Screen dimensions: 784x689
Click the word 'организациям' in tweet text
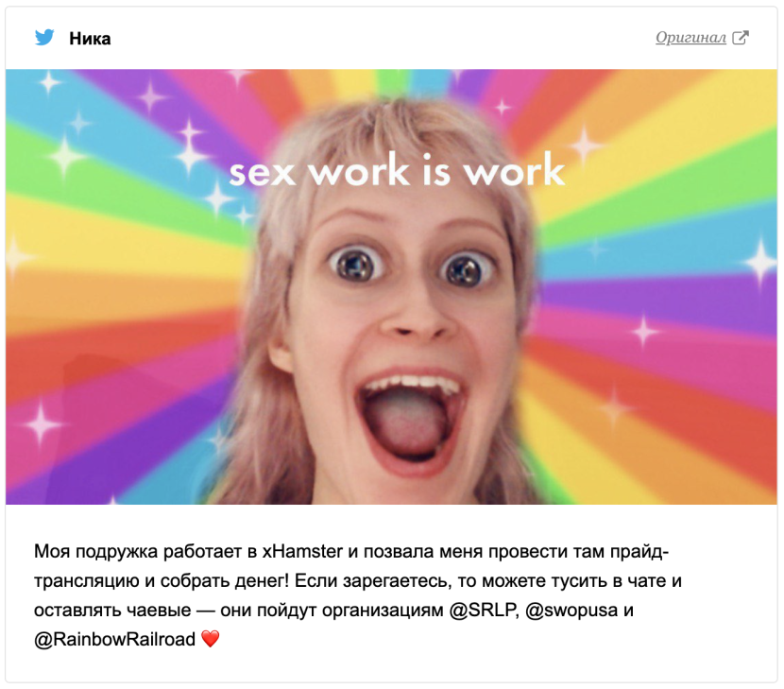click(x=383, y=610)
